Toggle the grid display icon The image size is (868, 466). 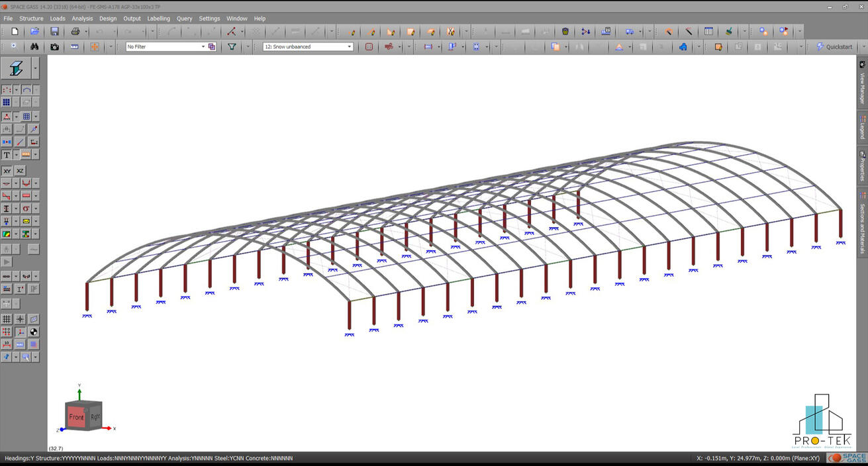point(5,318)
